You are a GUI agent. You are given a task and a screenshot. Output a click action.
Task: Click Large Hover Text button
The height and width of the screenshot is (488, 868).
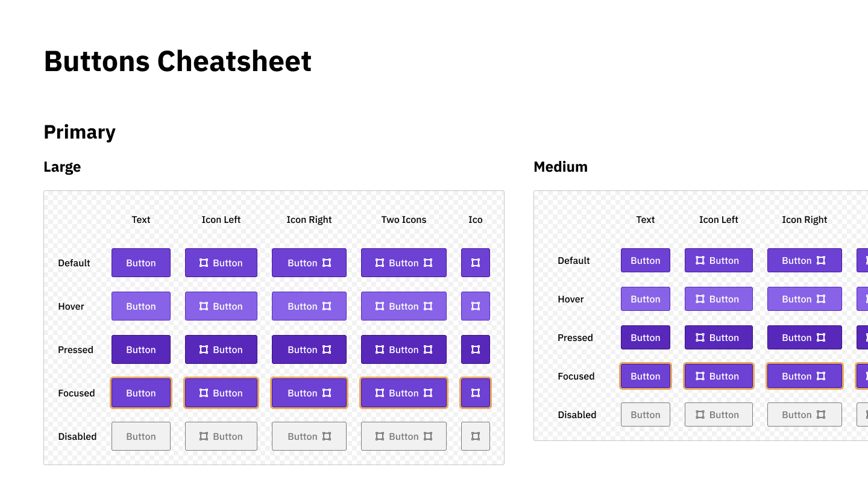point(141,306)
